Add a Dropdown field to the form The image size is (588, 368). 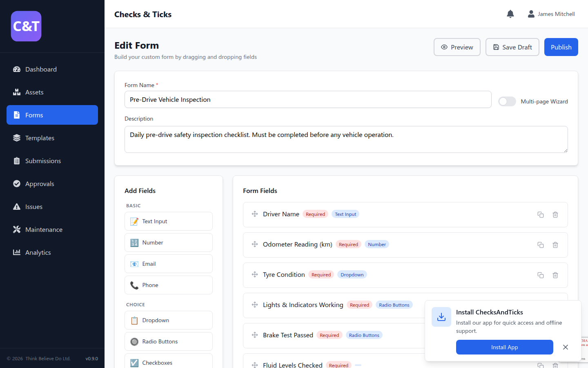168,320
